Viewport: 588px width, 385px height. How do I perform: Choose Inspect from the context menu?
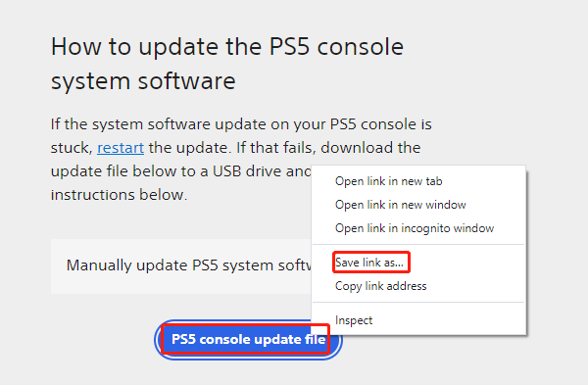[x=354, y=320]
